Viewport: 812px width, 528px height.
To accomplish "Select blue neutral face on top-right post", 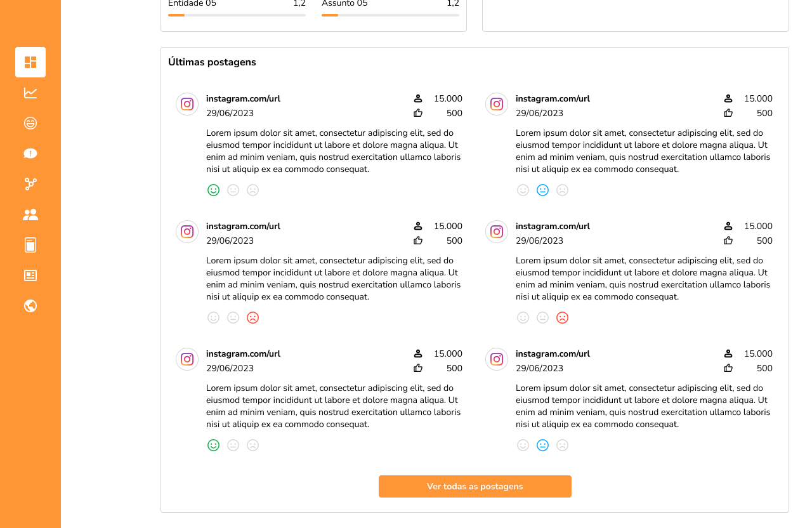I will [x=542, y=190].
